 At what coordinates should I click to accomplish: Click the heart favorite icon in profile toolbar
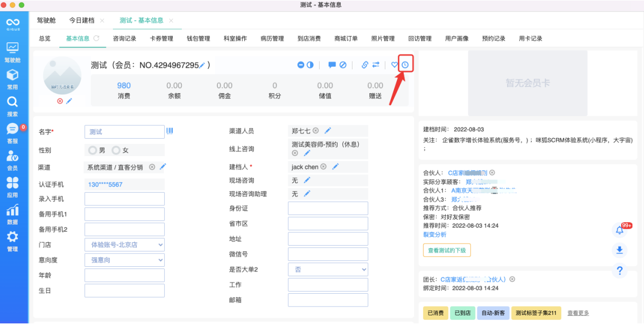pyautogui.click(x=394, y=65)
